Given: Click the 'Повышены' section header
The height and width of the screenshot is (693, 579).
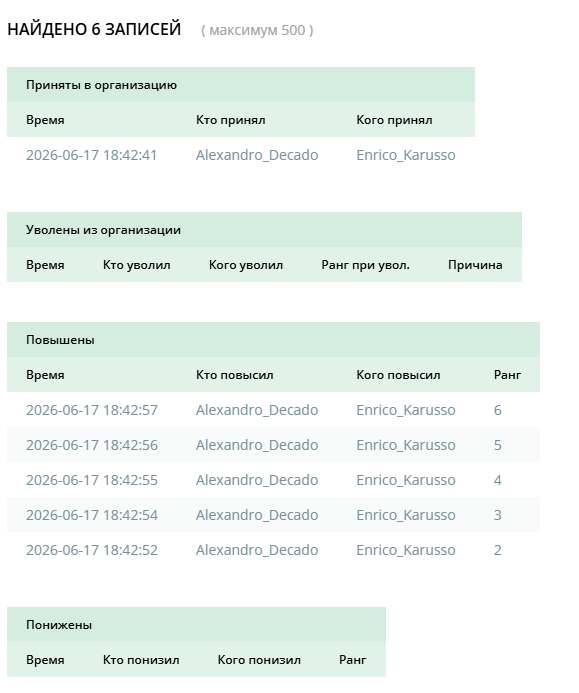Looking at the screenshot, I should click(x=60, y=340).
